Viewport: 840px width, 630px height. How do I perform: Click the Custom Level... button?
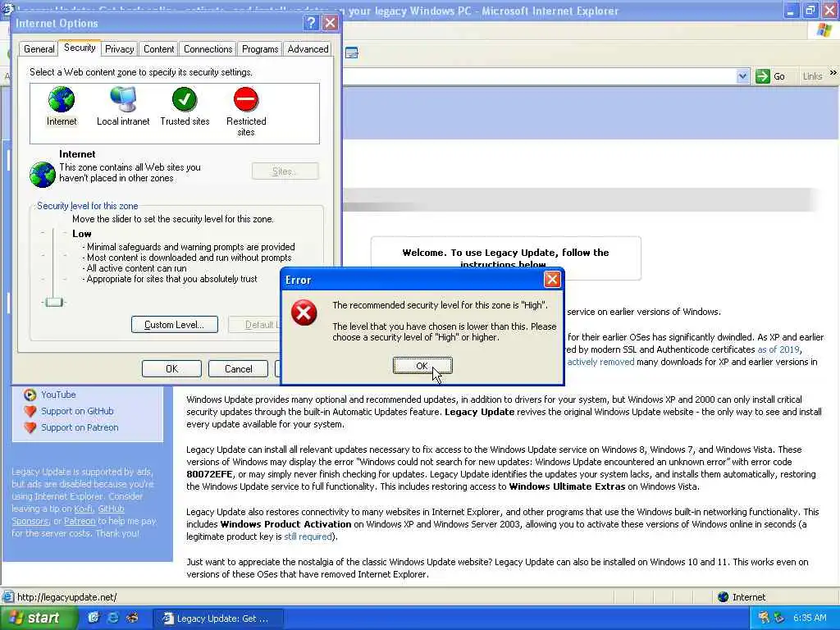click(175, 325)
